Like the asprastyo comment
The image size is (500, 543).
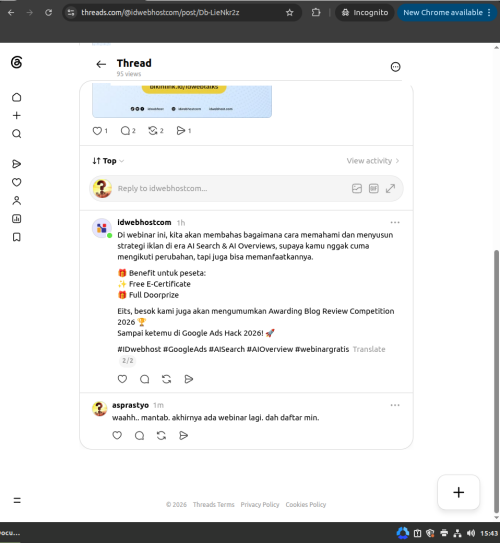[117, 435]
